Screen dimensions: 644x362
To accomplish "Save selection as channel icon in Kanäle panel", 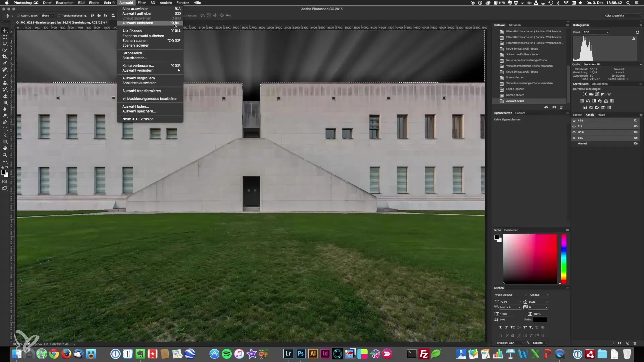I will click(x=620, y=343).
